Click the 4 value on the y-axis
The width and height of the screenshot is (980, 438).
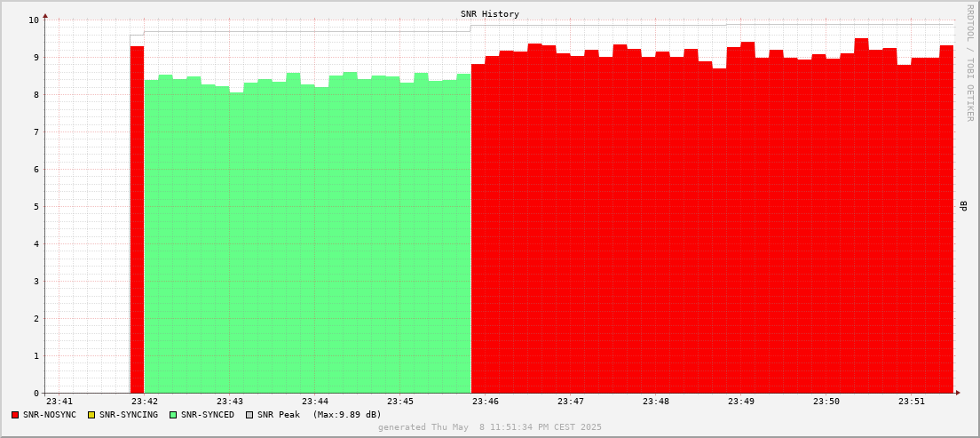click(x=36, y=244)
